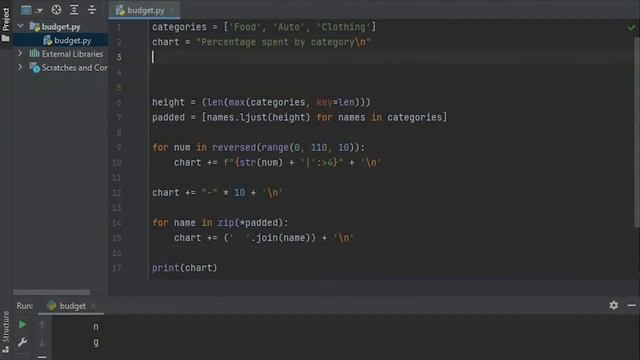Click 'names.ljust(height)' on line 7
Image resolution: width=640 pixels, height=360 pixels.
(x=258, y=117)
